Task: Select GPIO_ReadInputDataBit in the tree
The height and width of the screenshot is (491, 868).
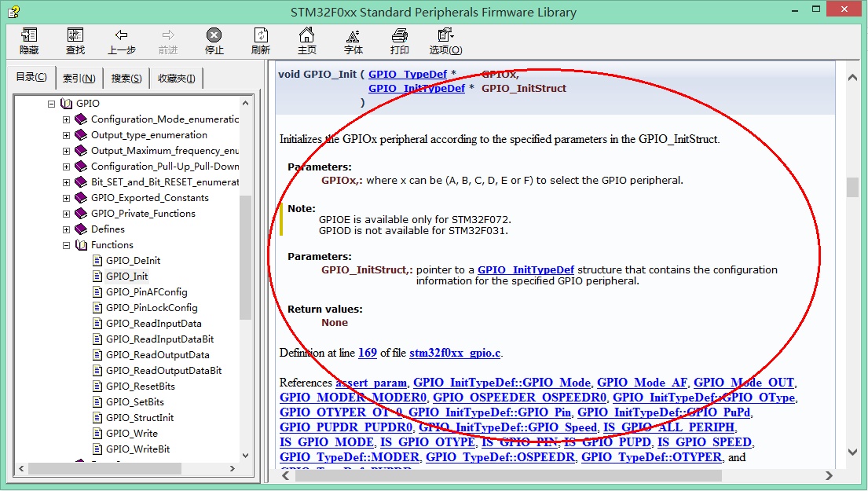Action: point(160,339)
